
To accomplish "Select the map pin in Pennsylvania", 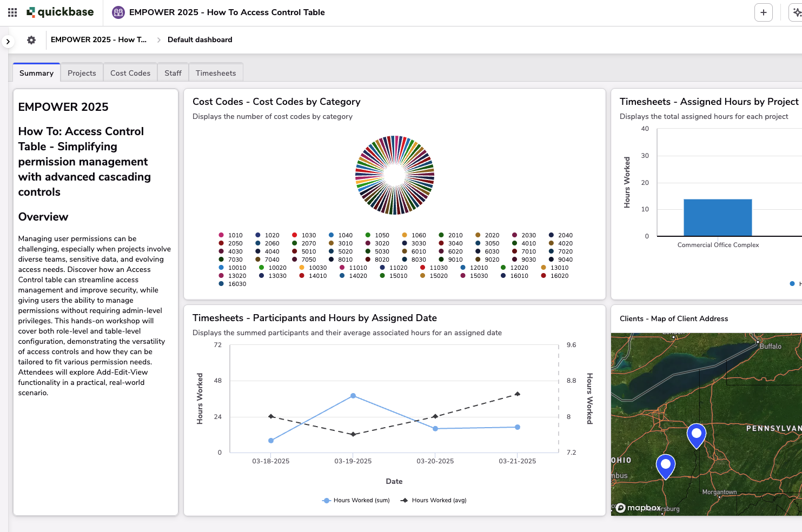I will tap(696, 434).
